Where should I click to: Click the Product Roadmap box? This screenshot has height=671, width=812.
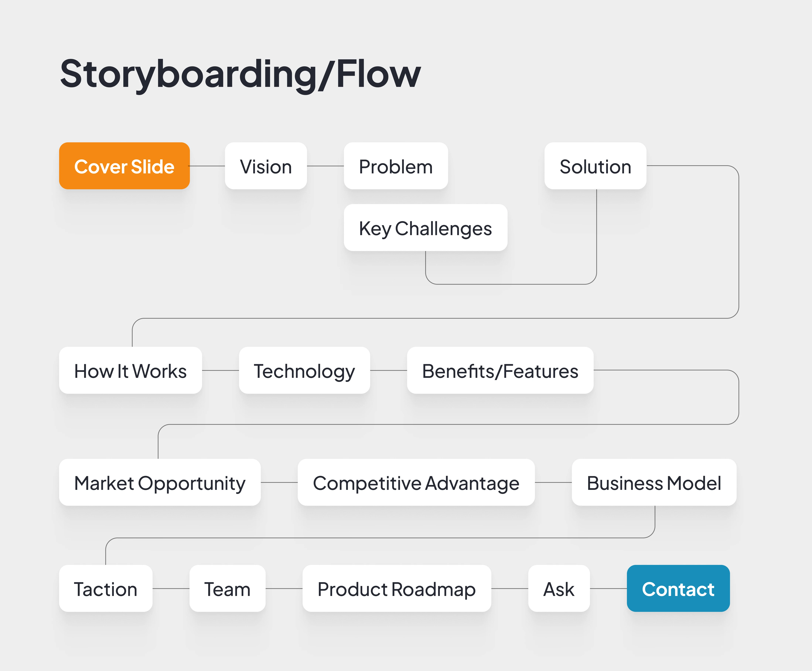pos(396,588)
